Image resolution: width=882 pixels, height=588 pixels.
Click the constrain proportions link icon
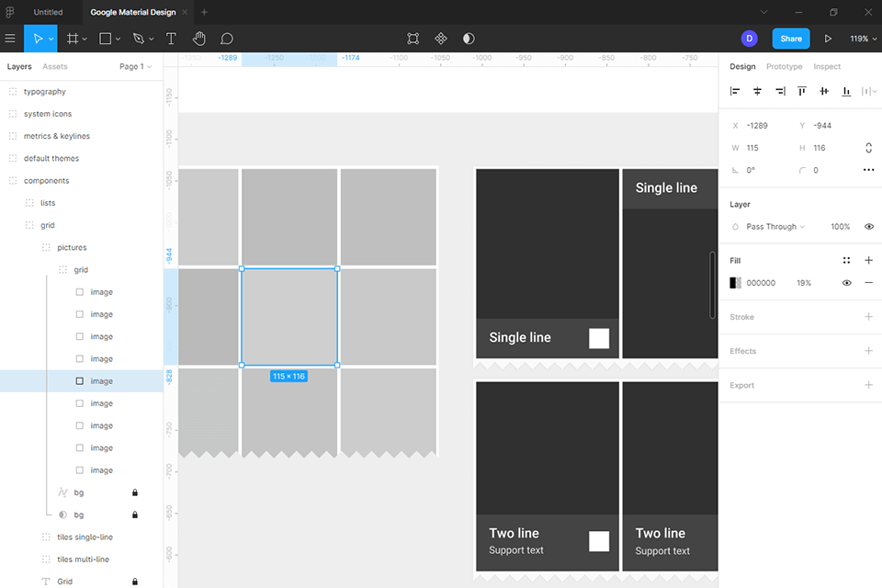pos(868,148)
